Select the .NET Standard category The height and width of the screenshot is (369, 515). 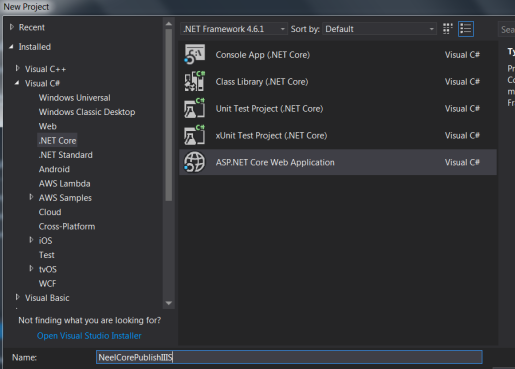[x=66, y=155]
